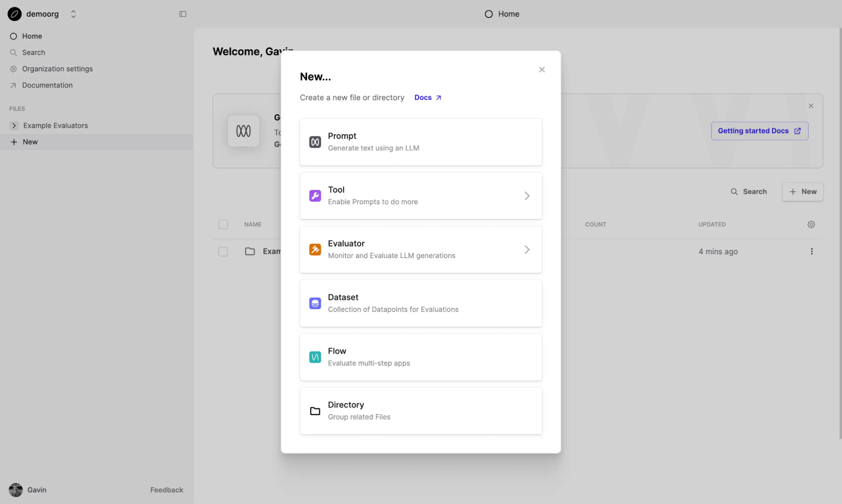Select the Flow icon
The width and height of the screenshot is (842, 504).
pyautogui.click(x=315, y=357)
